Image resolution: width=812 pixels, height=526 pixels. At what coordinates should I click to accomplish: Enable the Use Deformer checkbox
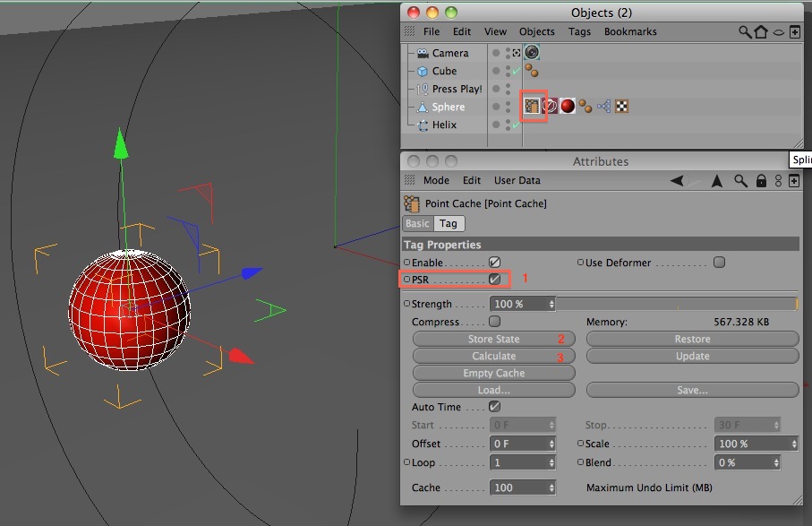pyautogui.click(x=719, y=263)
